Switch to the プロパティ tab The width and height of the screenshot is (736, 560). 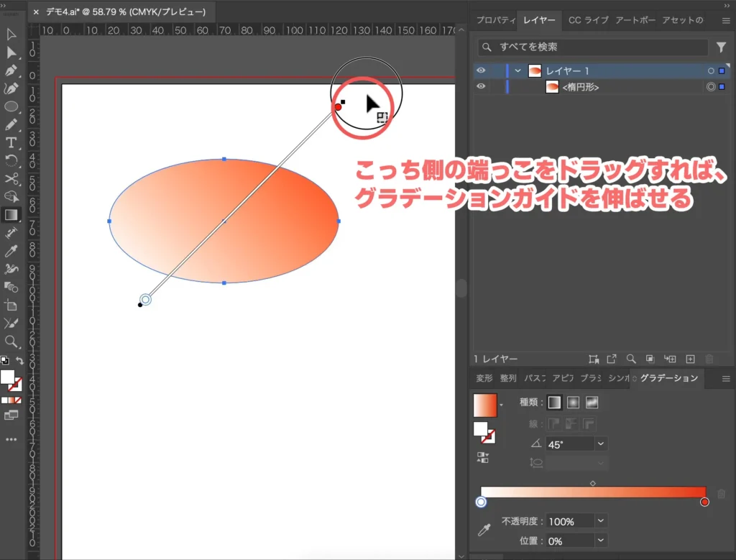point(496,21)
